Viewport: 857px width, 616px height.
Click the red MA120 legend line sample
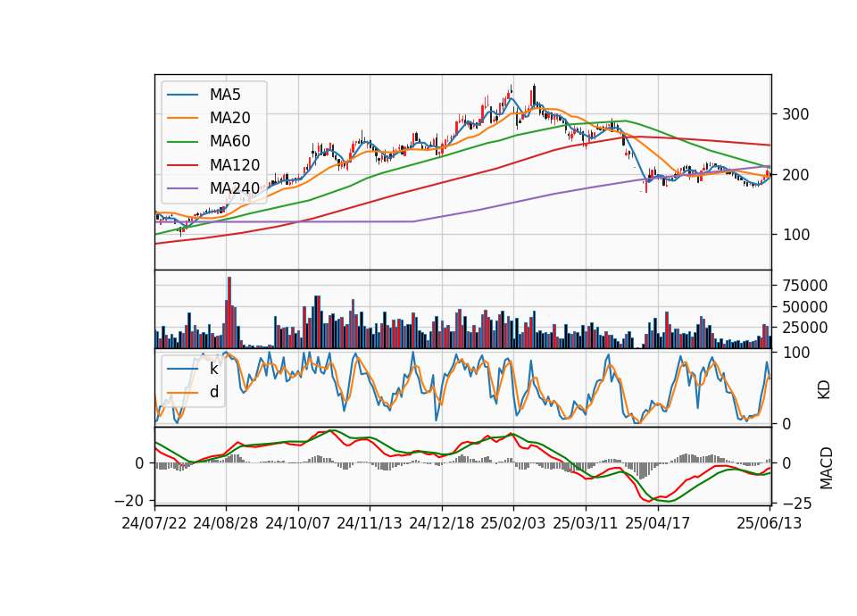[182, 165]
